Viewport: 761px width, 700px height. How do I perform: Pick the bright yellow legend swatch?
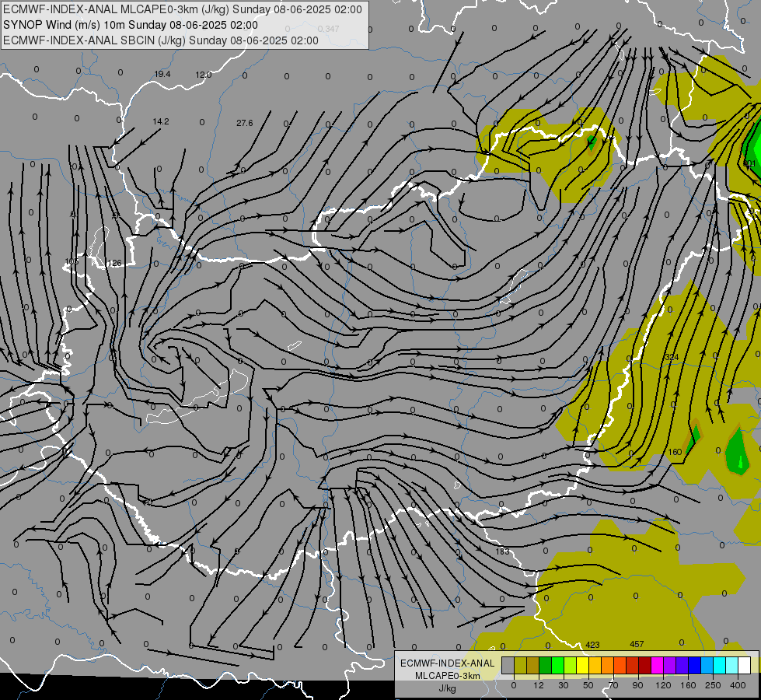583,665
